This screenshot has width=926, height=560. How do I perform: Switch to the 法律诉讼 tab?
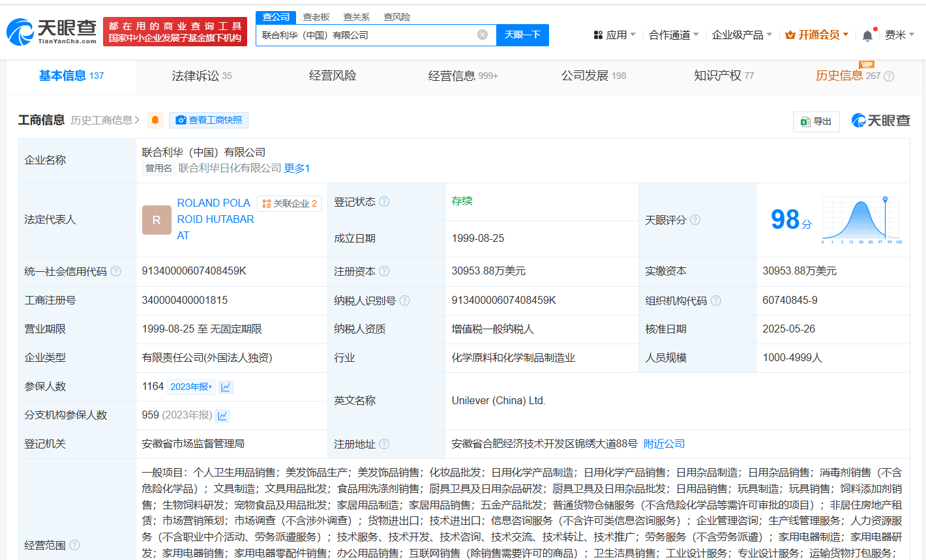(202, 76)
